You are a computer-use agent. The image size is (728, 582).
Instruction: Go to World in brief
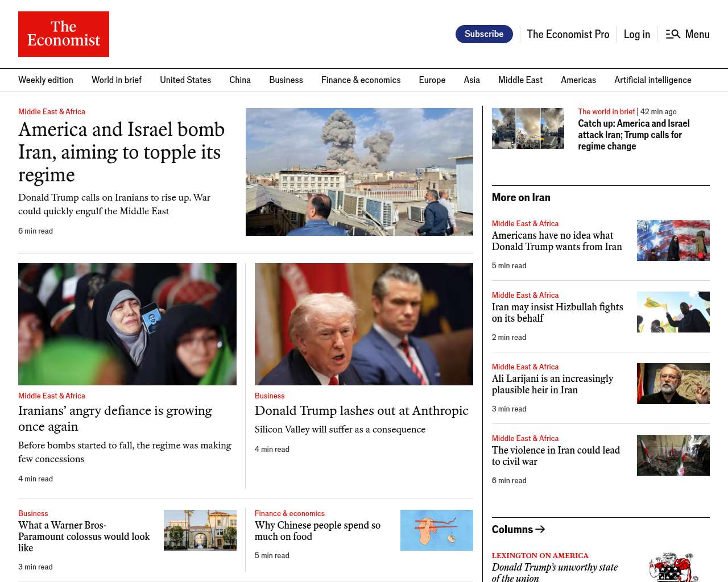pyautogui.click(x=117, y=80)
